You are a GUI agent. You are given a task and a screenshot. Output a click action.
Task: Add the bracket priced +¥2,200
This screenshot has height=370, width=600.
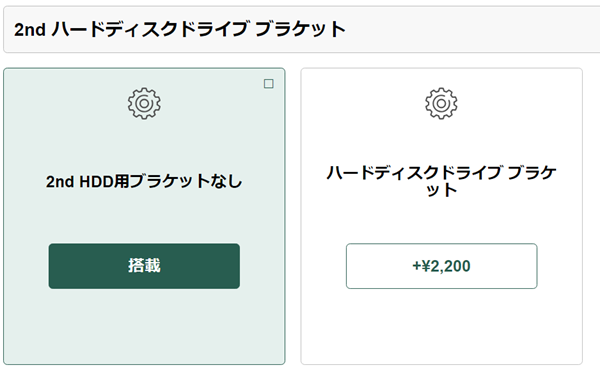click(442, 266)
